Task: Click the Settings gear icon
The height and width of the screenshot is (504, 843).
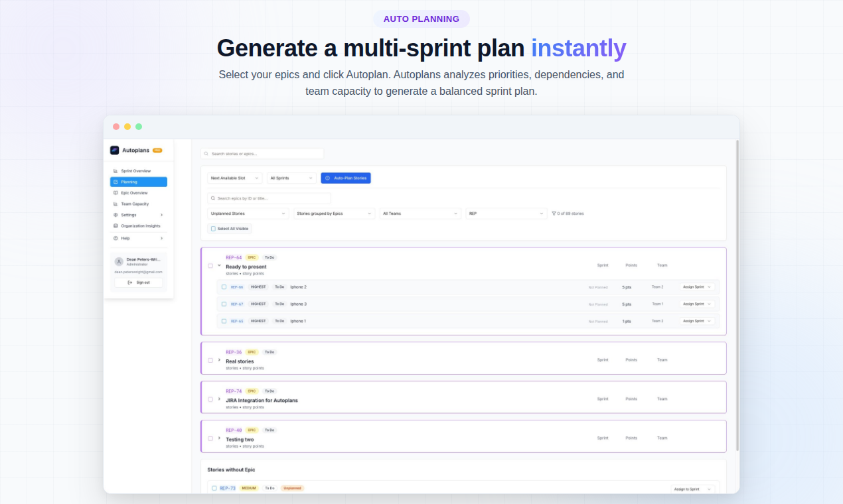Action: pos(115,215)
